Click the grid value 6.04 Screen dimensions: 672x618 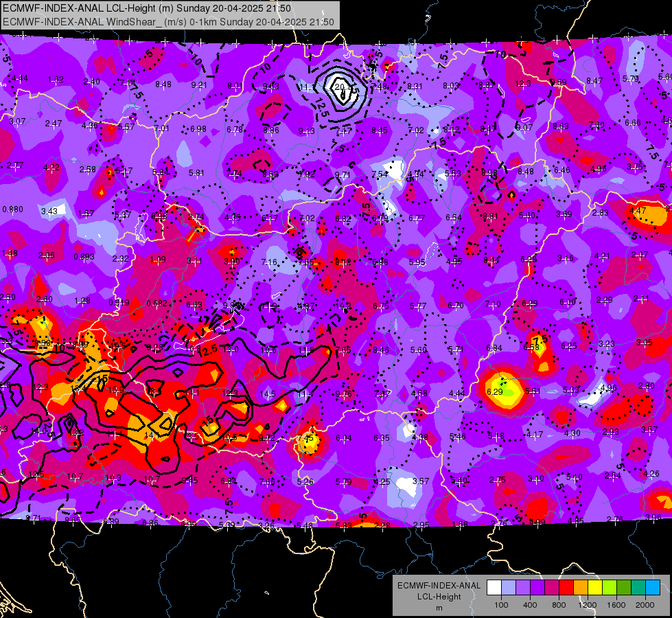click(344, 438)
